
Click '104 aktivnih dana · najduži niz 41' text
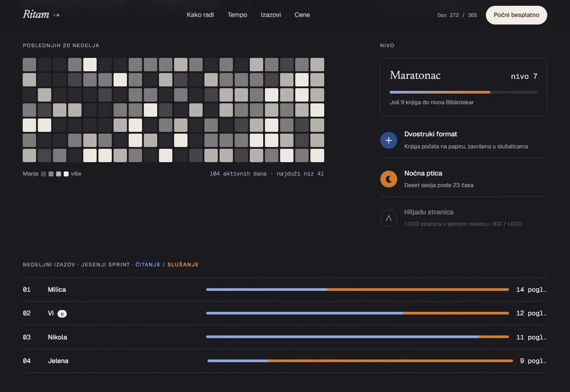coord(267,174)
